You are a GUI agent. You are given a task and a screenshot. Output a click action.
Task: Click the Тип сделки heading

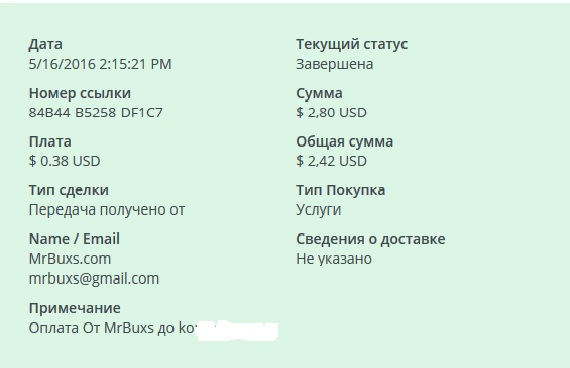click(x=68, y=191)
